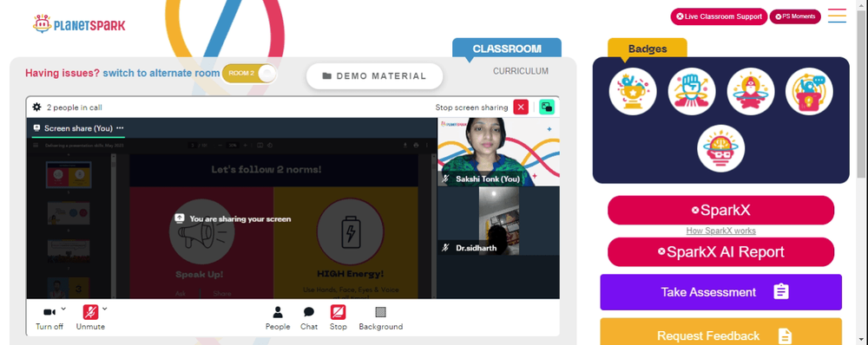The height and width of the screenshot is (345, 868).
Task: Open the Badges tab
Action: pyautogui.click(x=648, y=49)
